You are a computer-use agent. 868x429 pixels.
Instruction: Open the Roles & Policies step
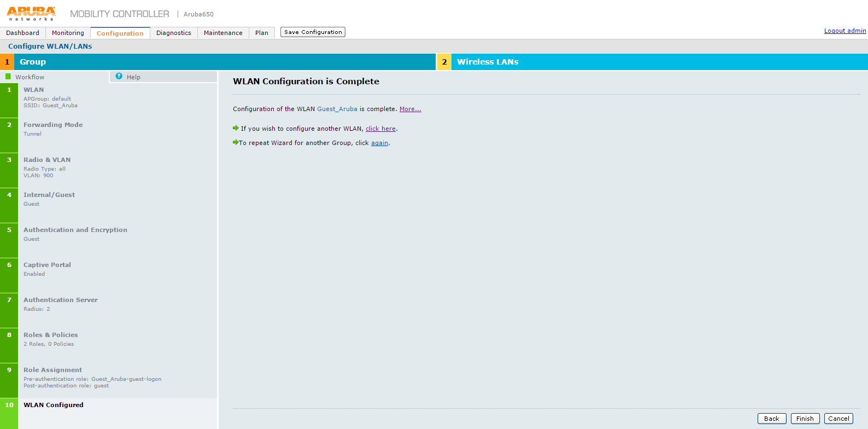(109, 345)
